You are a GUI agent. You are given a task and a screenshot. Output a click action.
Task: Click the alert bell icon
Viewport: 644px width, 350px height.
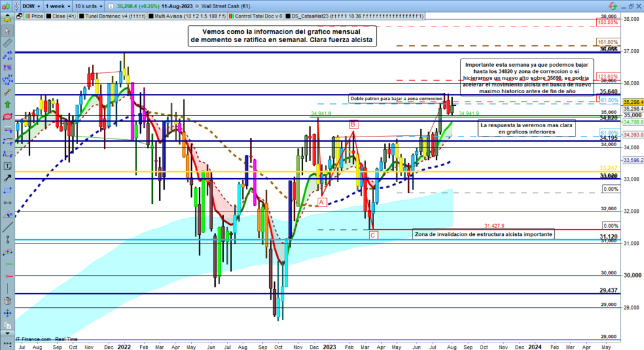click(8, 19)
